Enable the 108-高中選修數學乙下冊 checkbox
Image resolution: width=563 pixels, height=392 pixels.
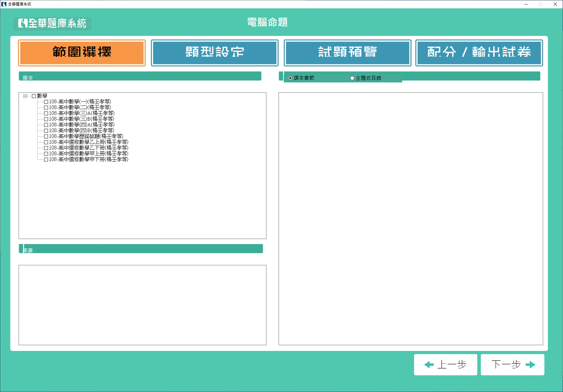(x=46, y=148)
